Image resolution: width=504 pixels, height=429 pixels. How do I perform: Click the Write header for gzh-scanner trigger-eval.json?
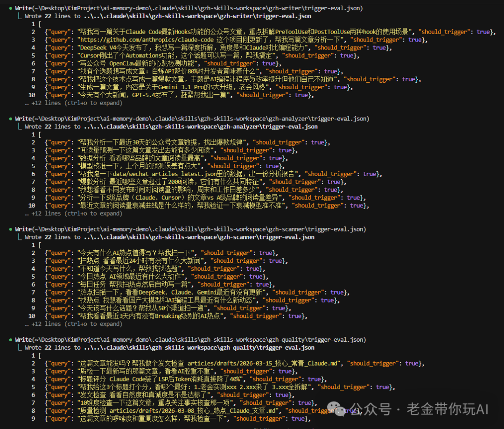[190, 229]
